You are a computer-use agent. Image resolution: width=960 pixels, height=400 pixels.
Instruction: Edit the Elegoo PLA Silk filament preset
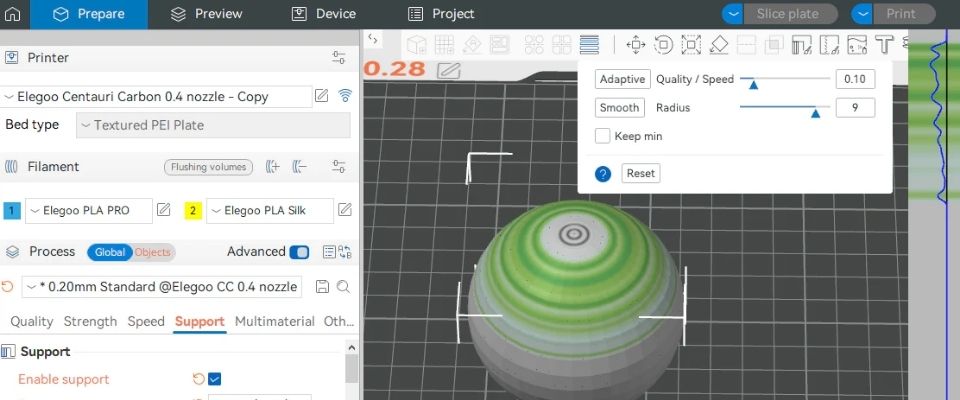point(345,210)
